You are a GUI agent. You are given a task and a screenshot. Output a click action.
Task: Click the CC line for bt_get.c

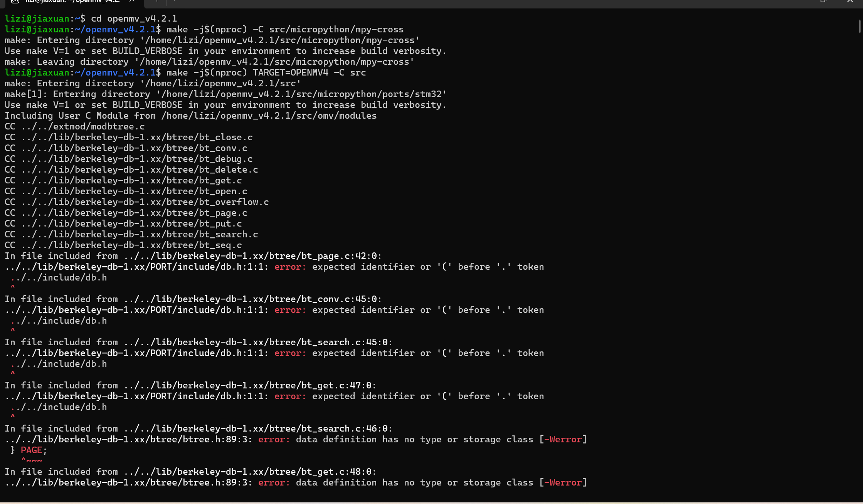click(123, 180)
